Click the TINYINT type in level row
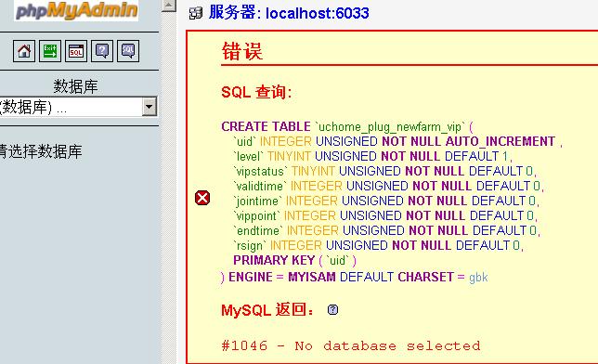This screenshot has height=364, width=598. click(x=289, y=156)
